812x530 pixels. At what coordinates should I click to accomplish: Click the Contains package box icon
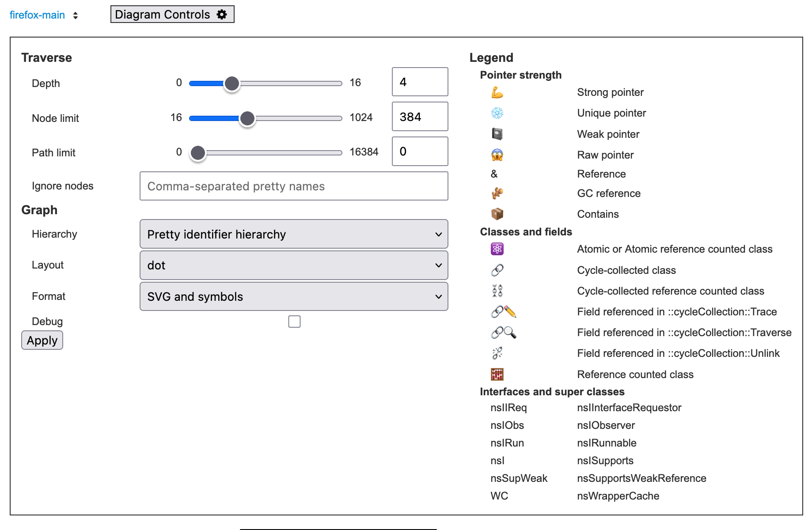[497, 214]
